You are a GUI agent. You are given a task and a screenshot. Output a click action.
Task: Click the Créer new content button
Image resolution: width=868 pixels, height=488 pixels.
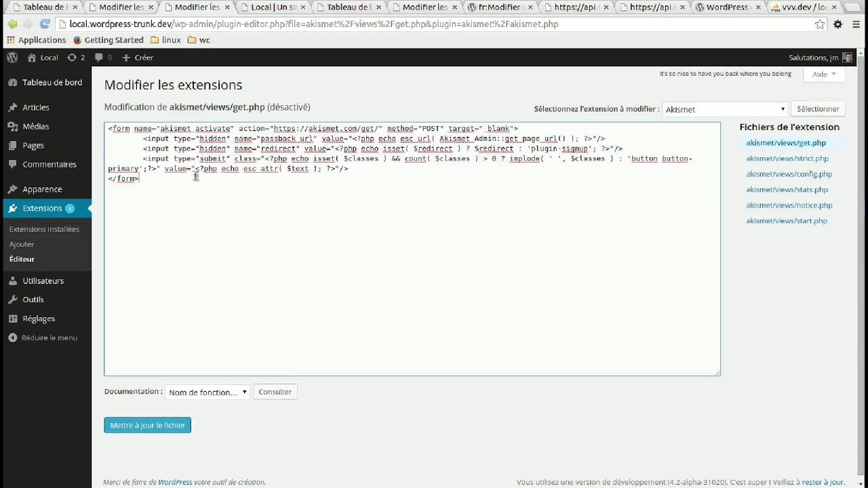point(138,58)
